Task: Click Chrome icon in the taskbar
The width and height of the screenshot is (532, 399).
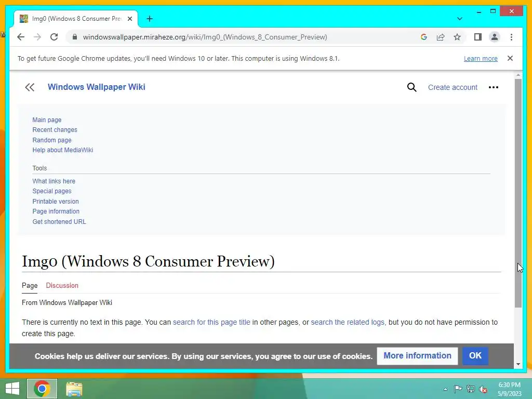Action: [42, 389]
